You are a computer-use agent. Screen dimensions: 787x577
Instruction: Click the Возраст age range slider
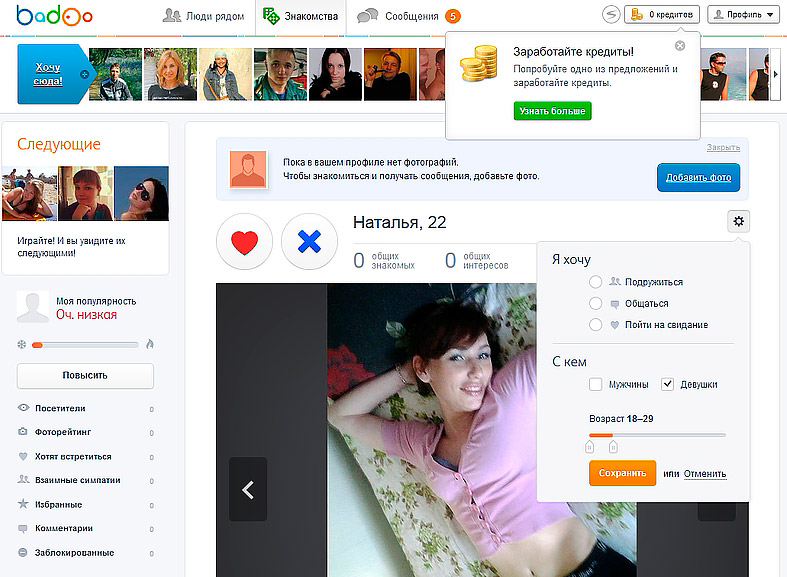click(657, 435)
